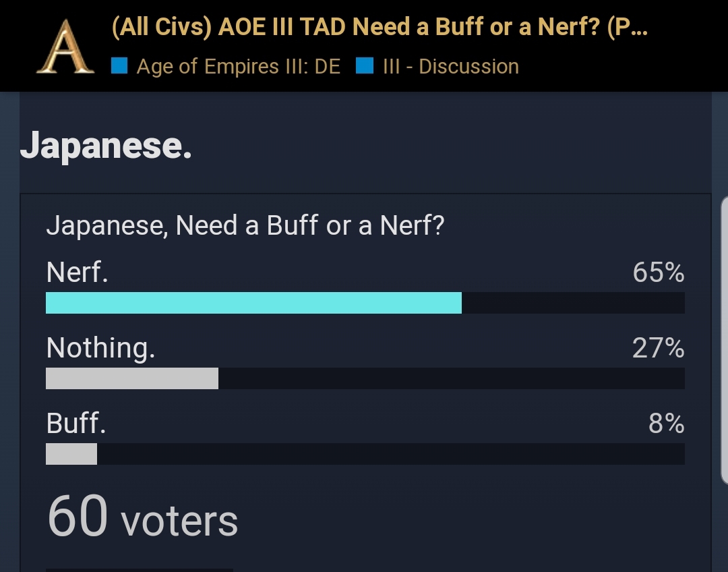
Task: Click the 65% Nerf percentage
Action: [658, 273]
